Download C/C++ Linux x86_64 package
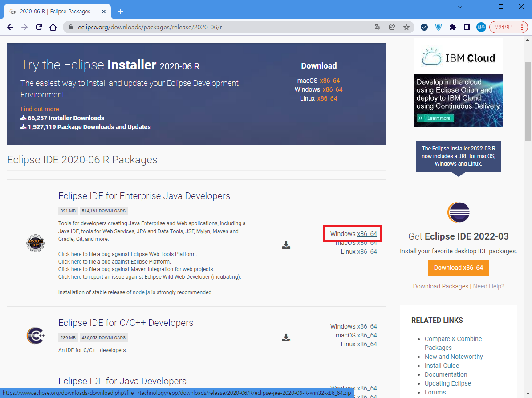The image size is (532, 398). 367,344
